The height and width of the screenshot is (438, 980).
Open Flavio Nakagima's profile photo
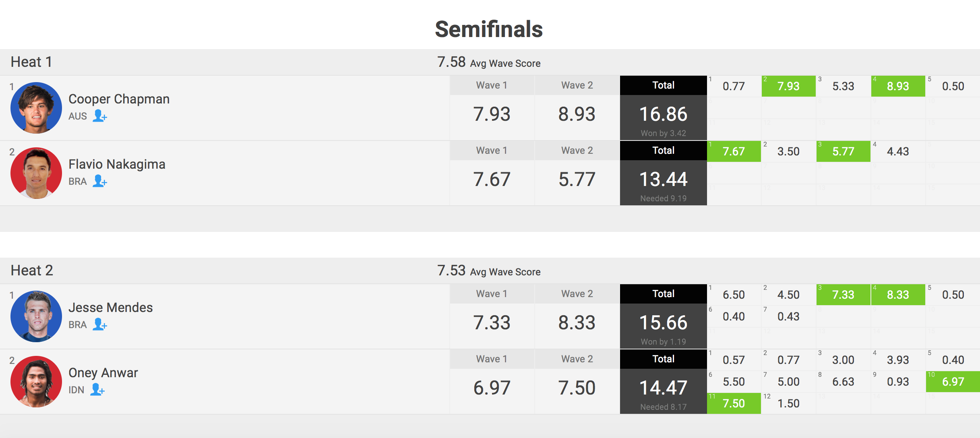point(36,173)
